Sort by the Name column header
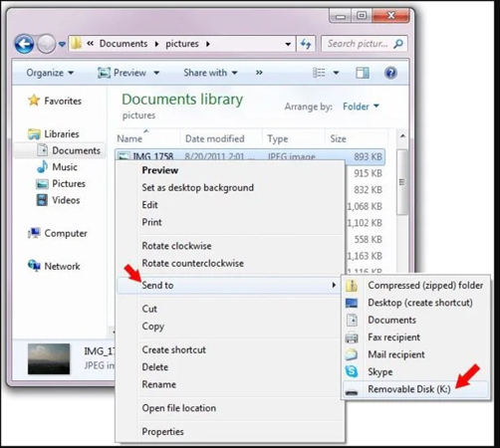This screenshot has width=500, height=448. (x=129, y=138)
